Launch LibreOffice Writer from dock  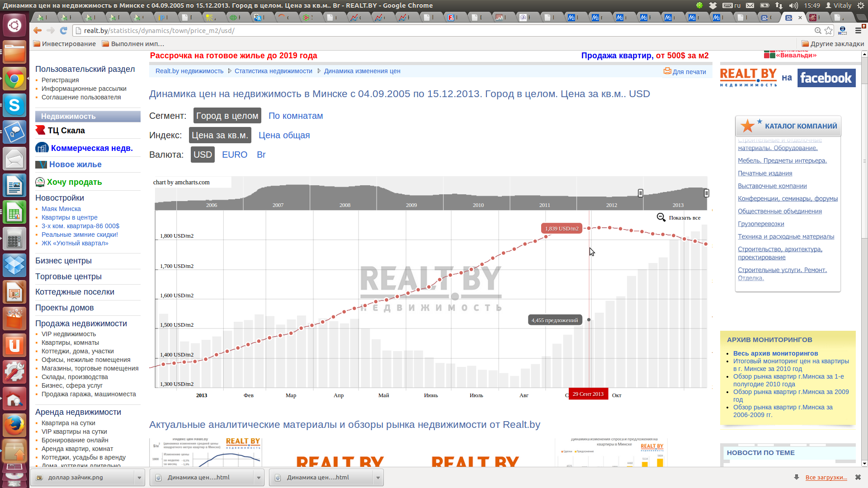(x=14, y=186)
